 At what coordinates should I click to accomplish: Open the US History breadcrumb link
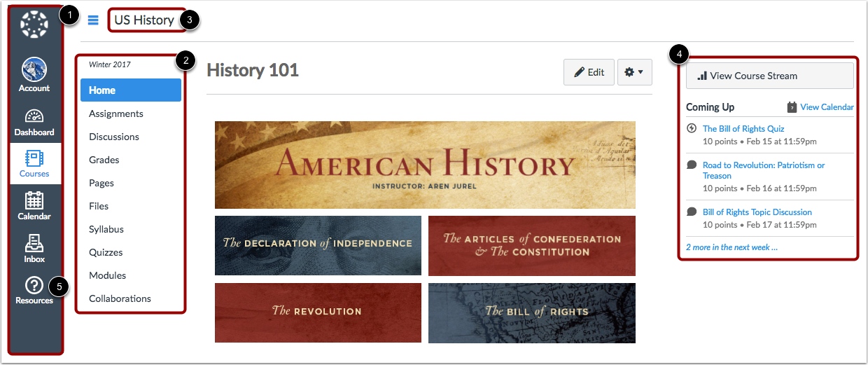tap(144, 20)
